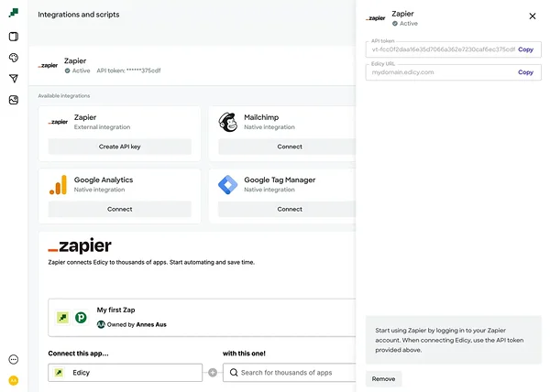Remove the Zapier integration
This screenshot has height=392, width=550.
[x=383, y=378]
